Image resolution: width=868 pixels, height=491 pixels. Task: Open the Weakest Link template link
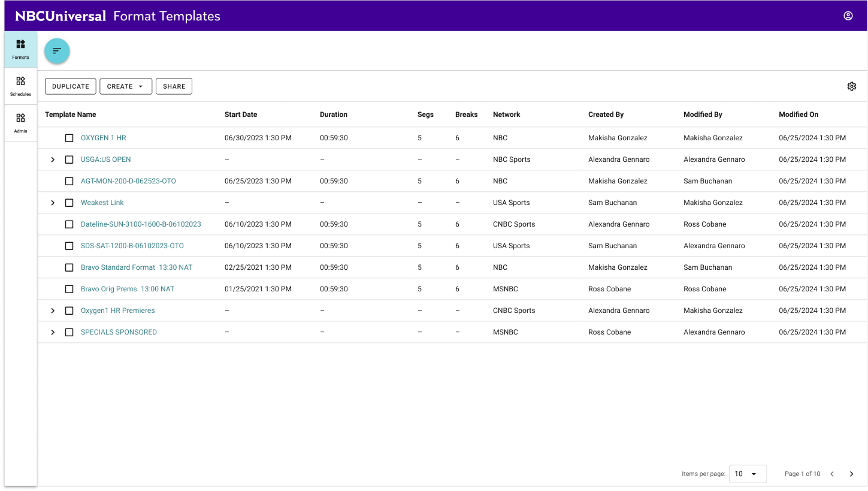(x=102, y=203)
